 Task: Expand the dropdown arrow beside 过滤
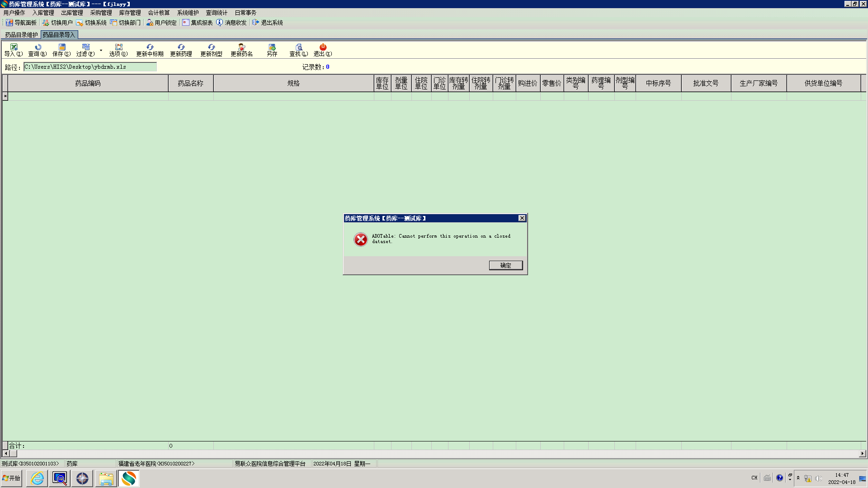pyautogui.click(x=101, y=50)
